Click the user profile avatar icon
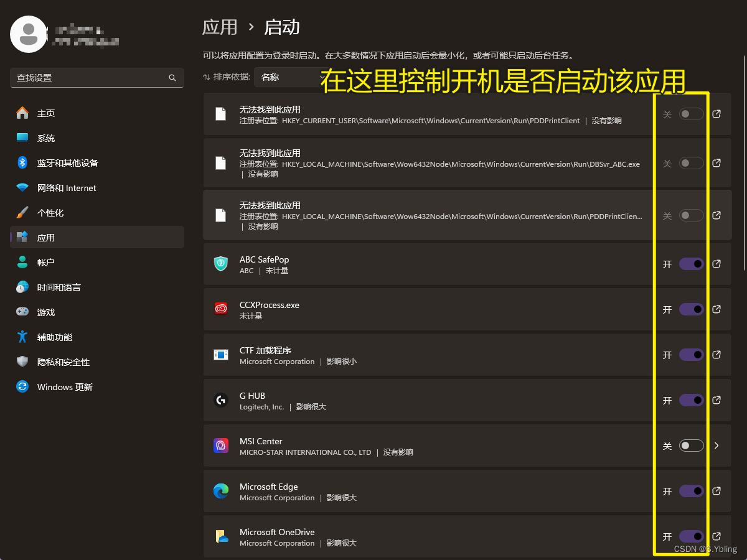Screen dimensions: 747x560 point(29,34)
